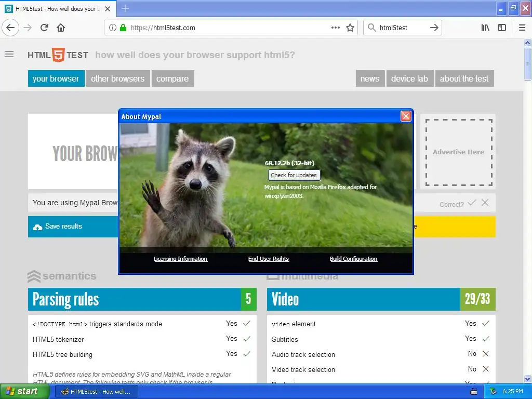Viewport: 532px width, 399px height.
Task: Click HTML5test taskbar window button
Action: point(97,392)
